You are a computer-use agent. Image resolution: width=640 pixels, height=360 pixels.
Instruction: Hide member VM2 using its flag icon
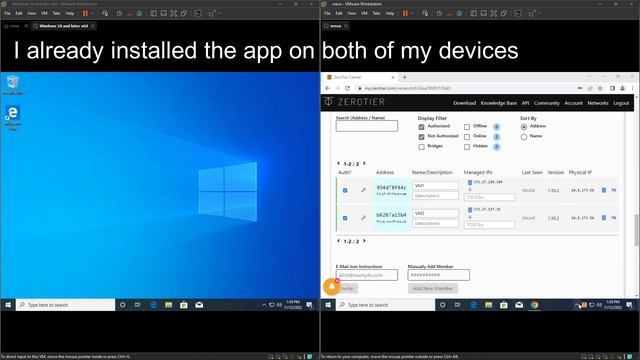tap(613, 218)
